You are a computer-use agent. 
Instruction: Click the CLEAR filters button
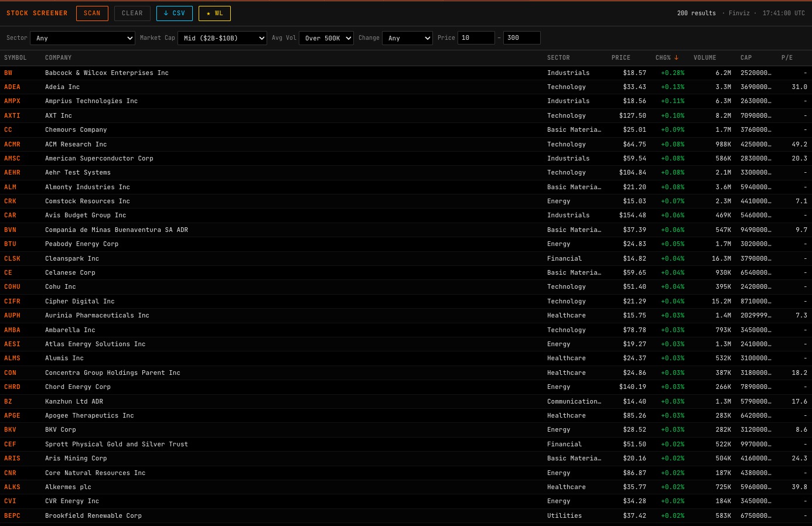coord(132,13)
